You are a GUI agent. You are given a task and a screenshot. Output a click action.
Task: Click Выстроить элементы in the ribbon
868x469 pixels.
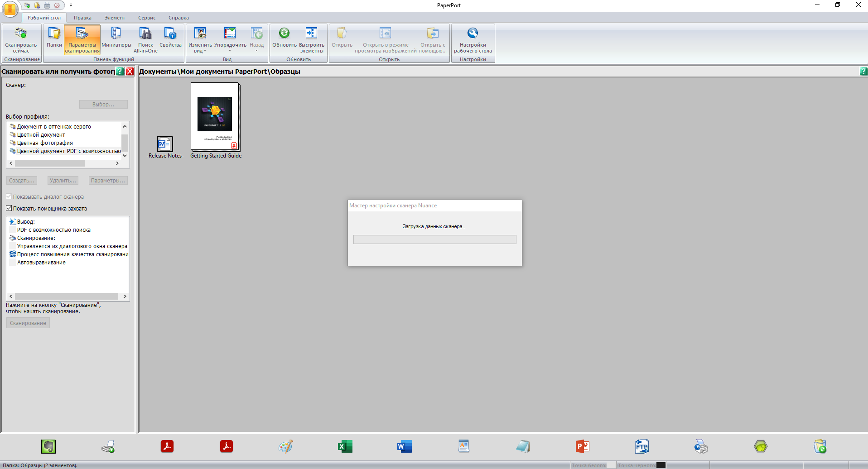coord(312,40)
